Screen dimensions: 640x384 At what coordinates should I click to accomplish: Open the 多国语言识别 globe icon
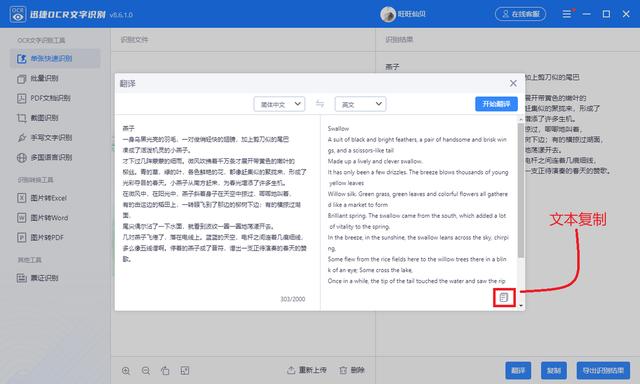click(x=22, y=158)
